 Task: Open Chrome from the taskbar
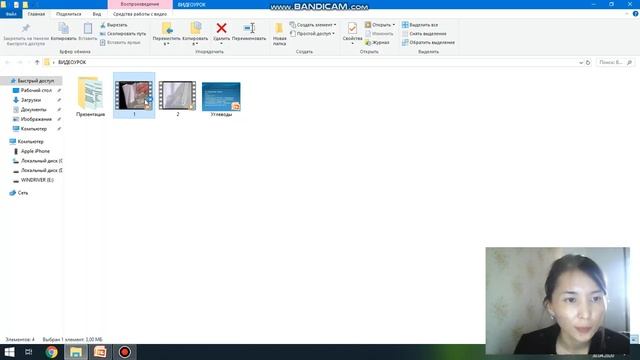tap(52, 352)
